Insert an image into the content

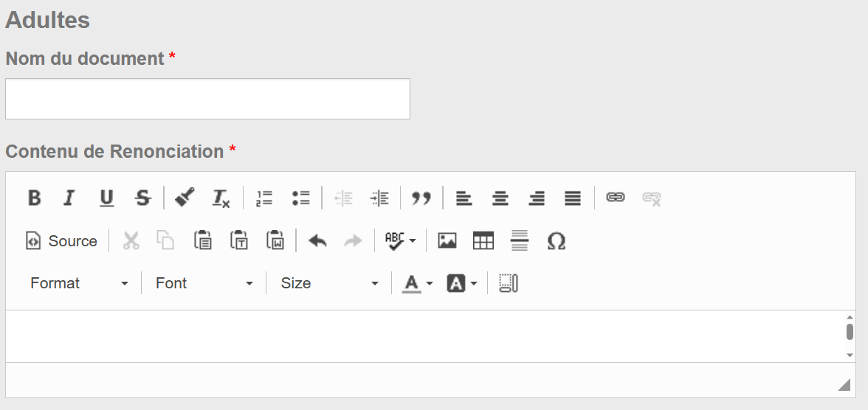(447, 241)
